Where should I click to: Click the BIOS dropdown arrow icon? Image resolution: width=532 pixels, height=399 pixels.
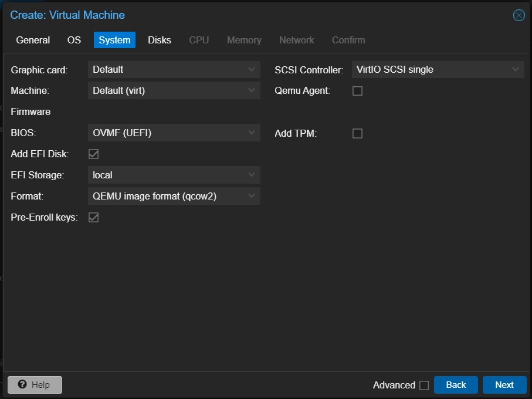pyautogui.click(x=252, y=133)
